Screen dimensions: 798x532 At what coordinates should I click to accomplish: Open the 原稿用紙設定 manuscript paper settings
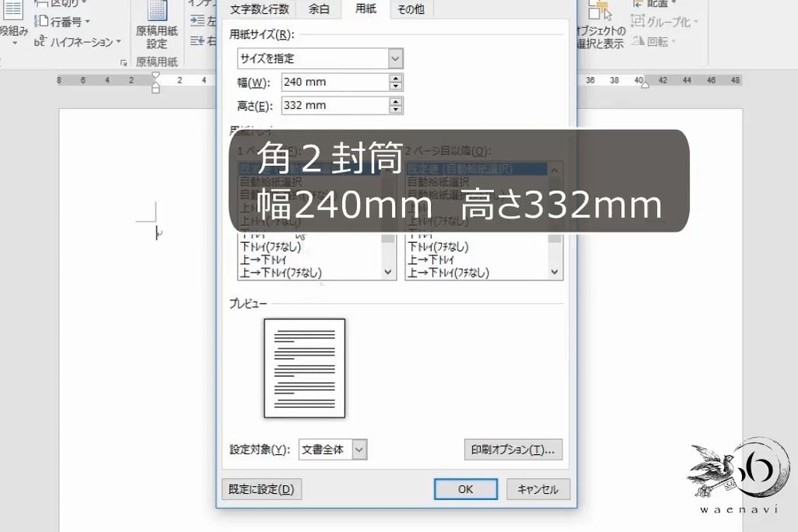pyautogui.click(x=157, y=24)
